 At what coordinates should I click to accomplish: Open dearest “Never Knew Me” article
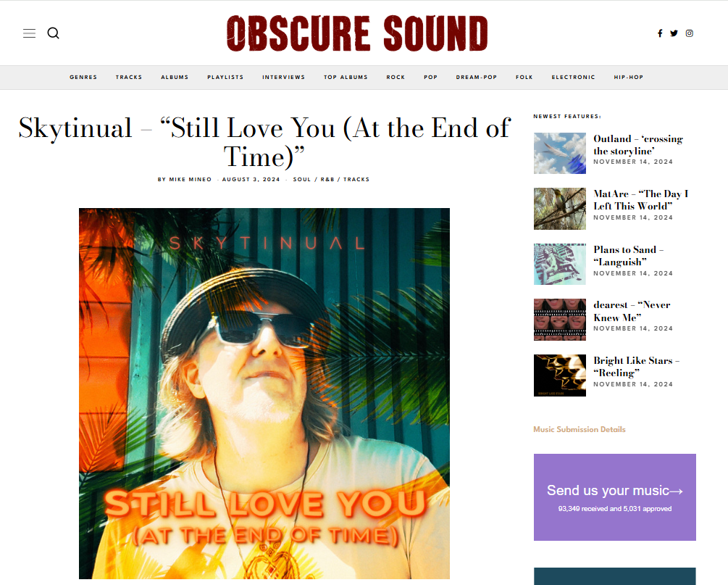pos(632,311)
